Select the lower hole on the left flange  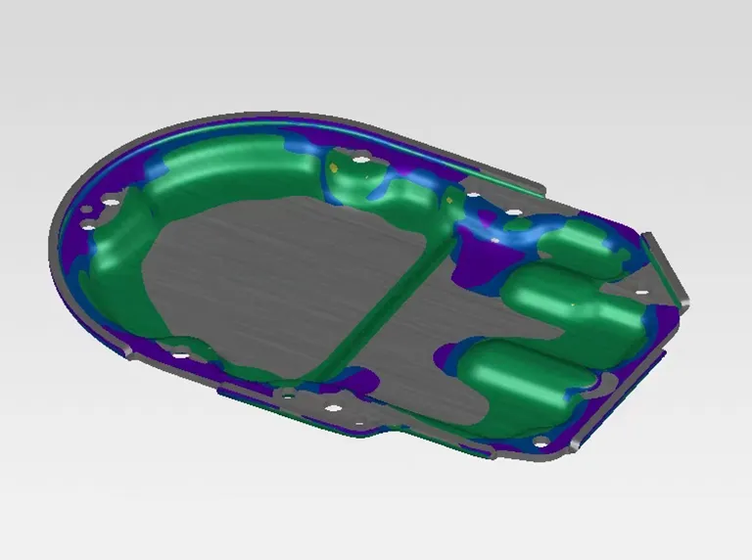pyautogui.click(x=88, y=226)
